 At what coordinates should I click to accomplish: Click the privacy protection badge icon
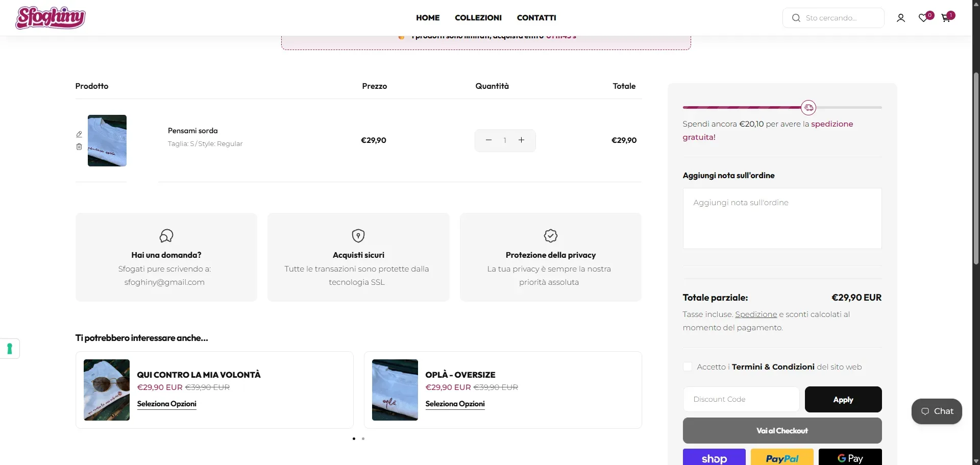pyautogui.click(x=551, y=236)
